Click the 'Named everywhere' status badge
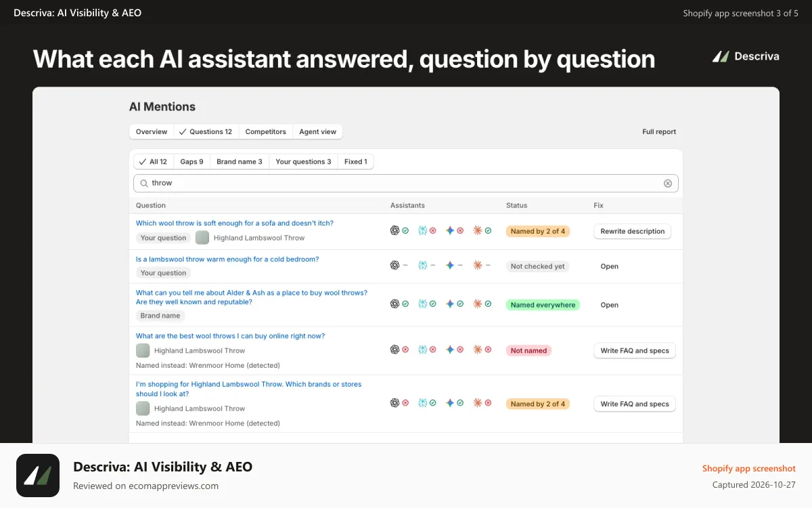Screen dimensions: 812x508 click(543, 305)
